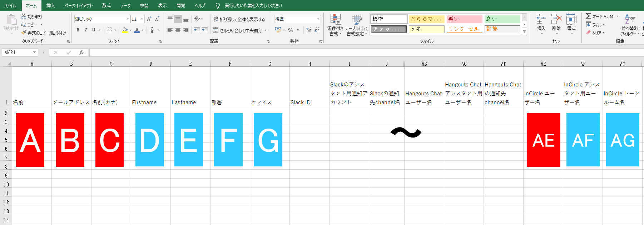Click the increase font size icon

coord(149,19)
